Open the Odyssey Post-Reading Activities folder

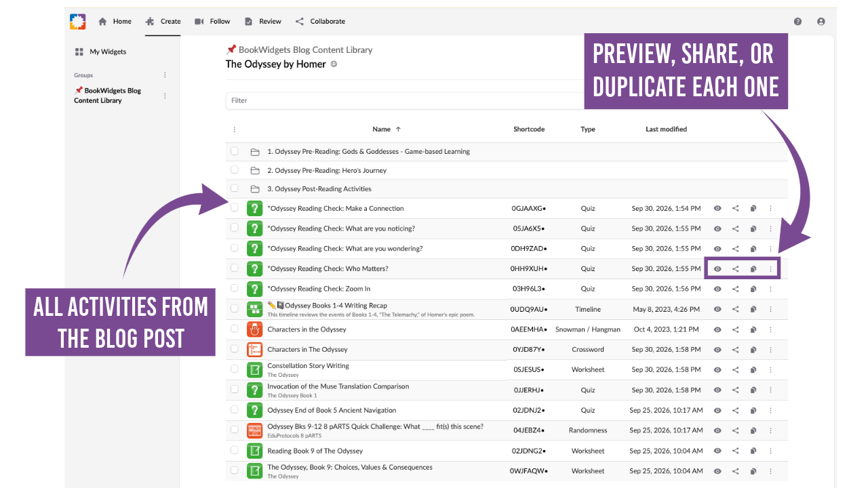point(319,189)
